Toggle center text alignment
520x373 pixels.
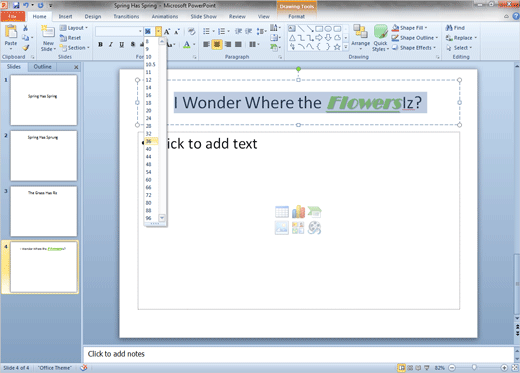pos(217,44)
